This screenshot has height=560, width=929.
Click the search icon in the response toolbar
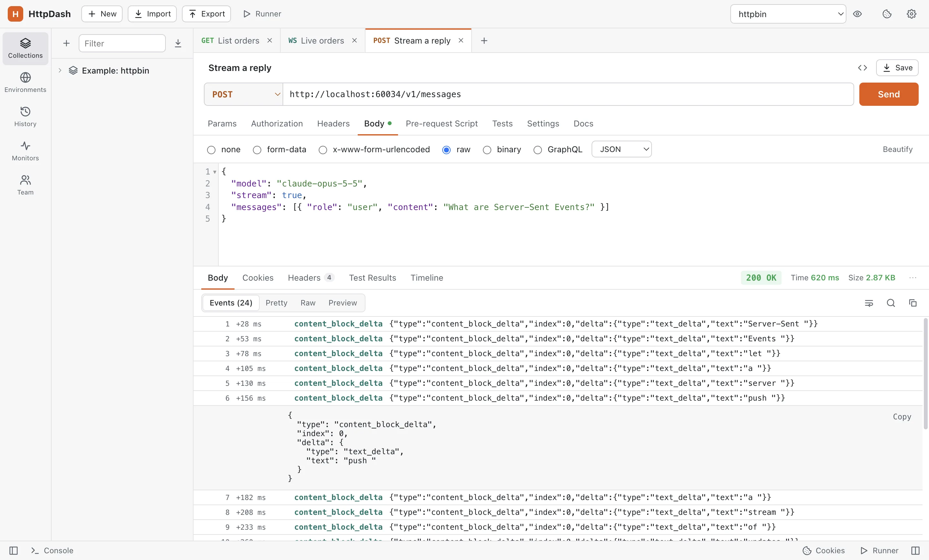click(891, 303)
